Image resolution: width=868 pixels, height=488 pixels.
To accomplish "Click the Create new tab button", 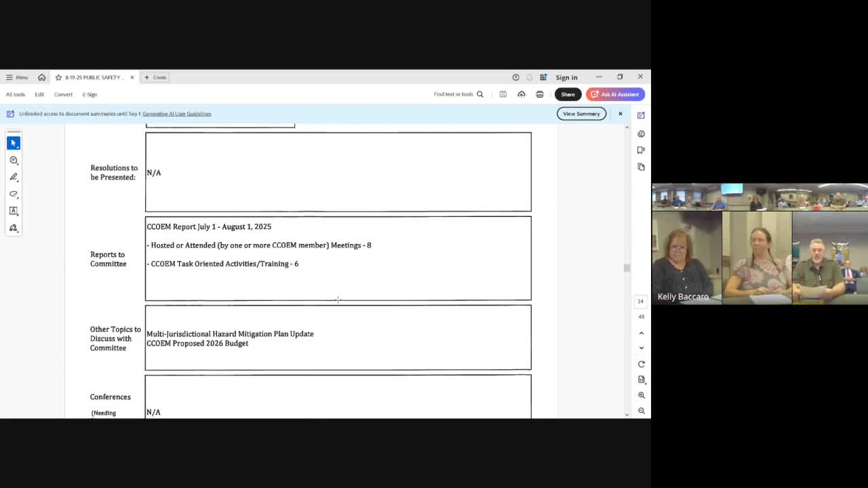I will click(155, 77).
